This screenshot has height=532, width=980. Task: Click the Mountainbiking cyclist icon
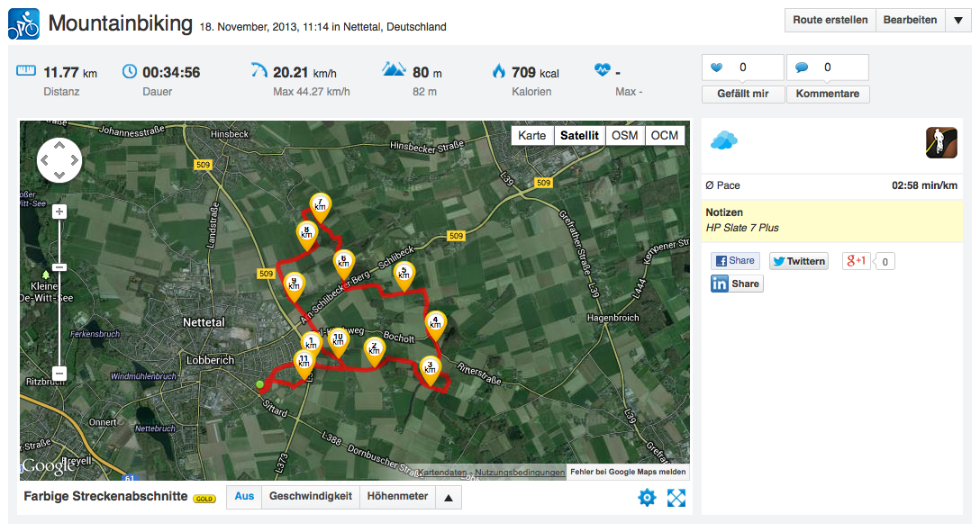tap(23, 23)
